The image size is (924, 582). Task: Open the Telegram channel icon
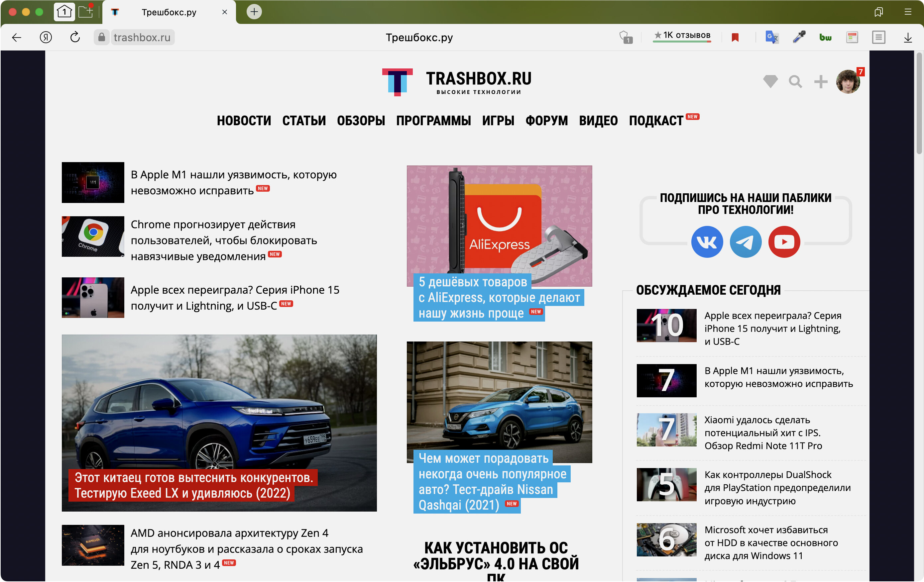point(746,242)
